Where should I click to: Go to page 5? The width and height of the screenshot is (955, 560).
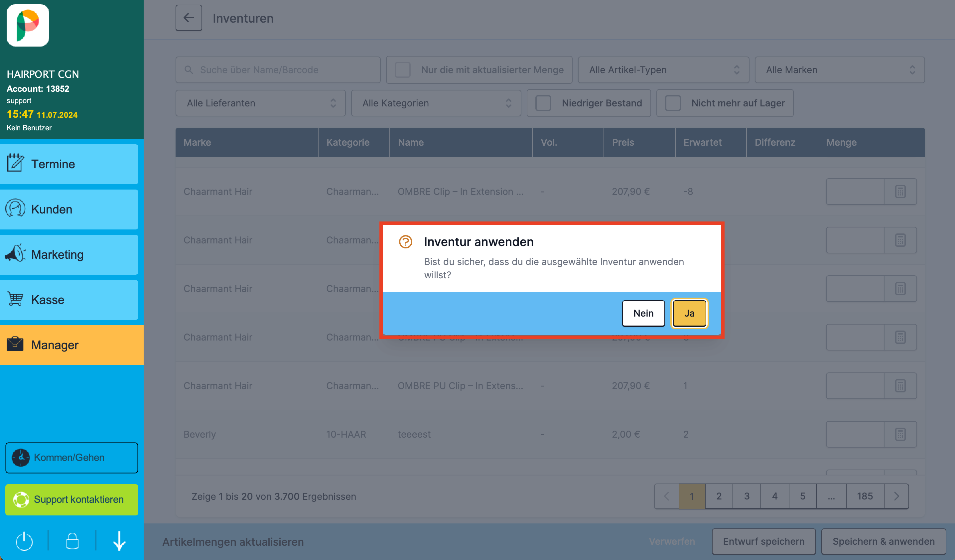(803, 496)
